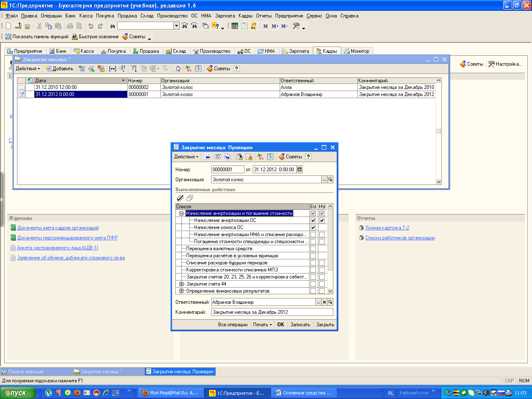Viewport: 532px width, 399px height.
Task: Click the M+ memory button
Action: pyautogui.click(x=275, y=26)
